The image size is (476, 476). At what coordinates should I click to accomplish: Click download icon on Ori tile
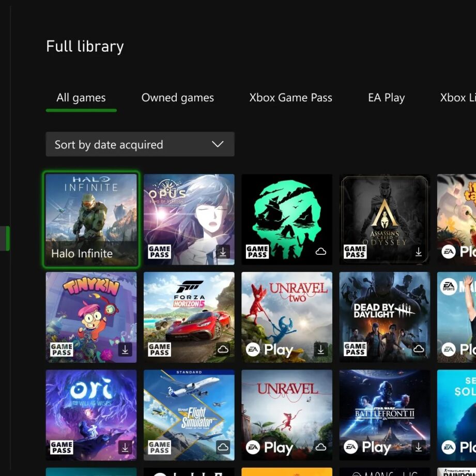[125, 447]
